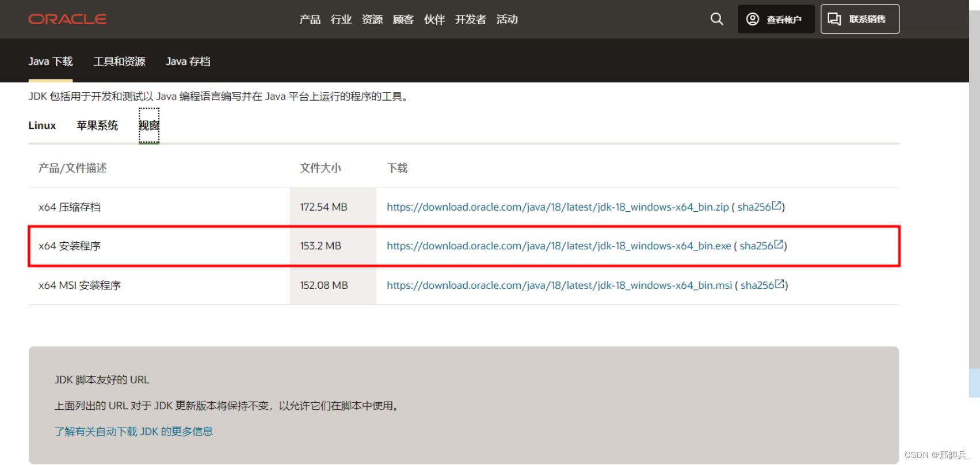Switch to Java 存档 tab

point(188,62)
